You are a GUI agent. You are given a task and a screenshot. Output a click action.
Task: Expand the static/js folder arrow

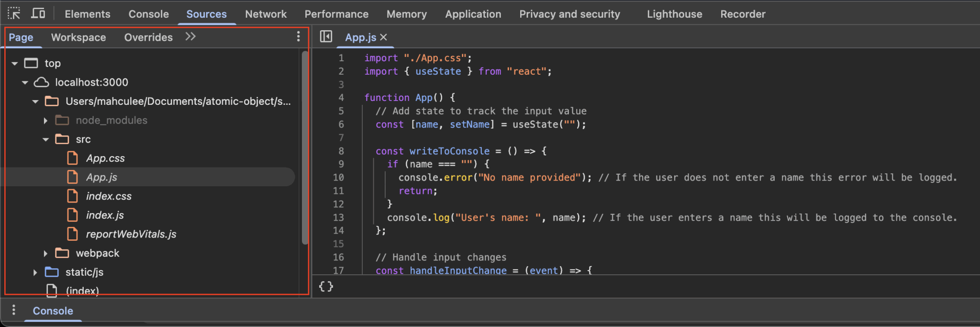pos(35,272)
